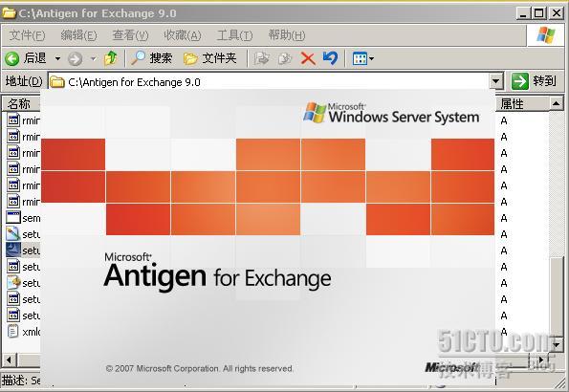
Task: Toggle the 文件夹 folders pane
Action: point(209,58)
